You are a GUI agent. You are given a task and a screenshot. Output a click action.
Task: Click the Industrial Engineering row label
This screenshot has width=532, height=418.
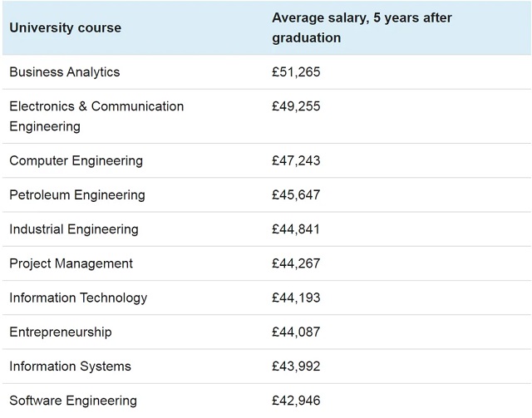[x=74, y=229]
